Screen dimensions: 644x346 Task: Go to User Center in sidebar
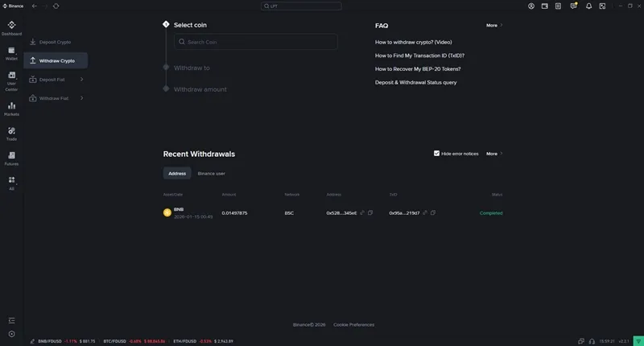[11, 79]
